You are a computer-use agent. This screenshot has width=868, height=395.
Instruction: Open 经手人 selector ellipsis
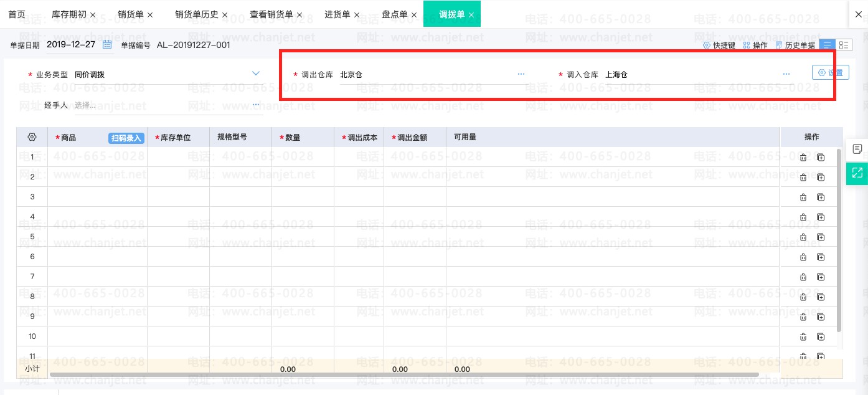tap(256, 105)
